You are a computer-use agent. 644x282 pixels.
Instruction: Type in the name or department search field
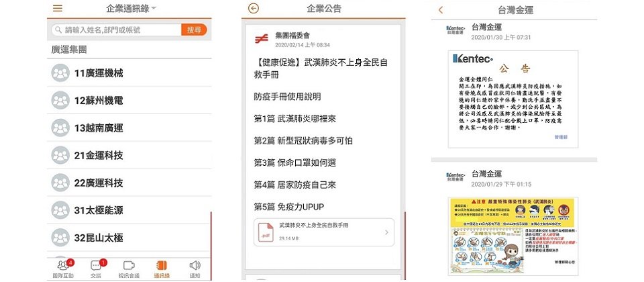tap(121, 30)
